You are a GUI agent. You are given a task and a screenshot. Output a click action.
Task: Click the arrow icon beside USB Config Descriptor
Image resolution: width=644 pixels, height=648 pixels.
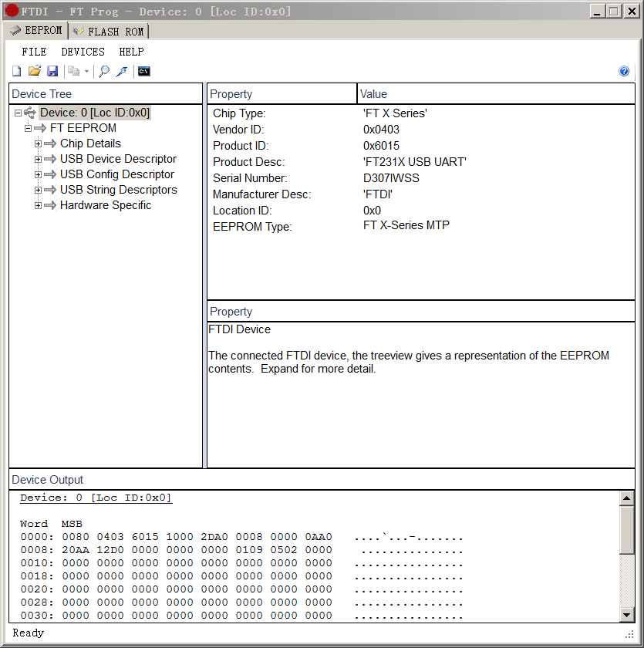(50, 174)
